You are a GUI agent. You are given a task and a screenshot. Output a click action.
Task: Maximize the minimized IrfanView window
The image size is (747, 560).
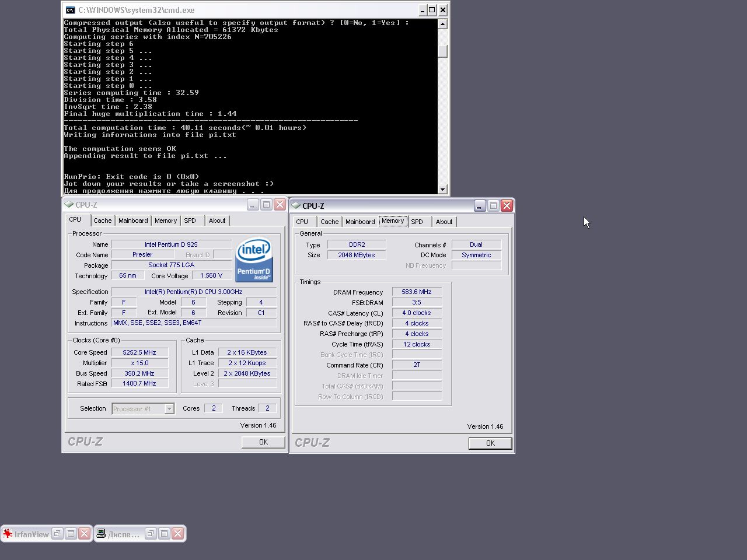click(71, 534)
